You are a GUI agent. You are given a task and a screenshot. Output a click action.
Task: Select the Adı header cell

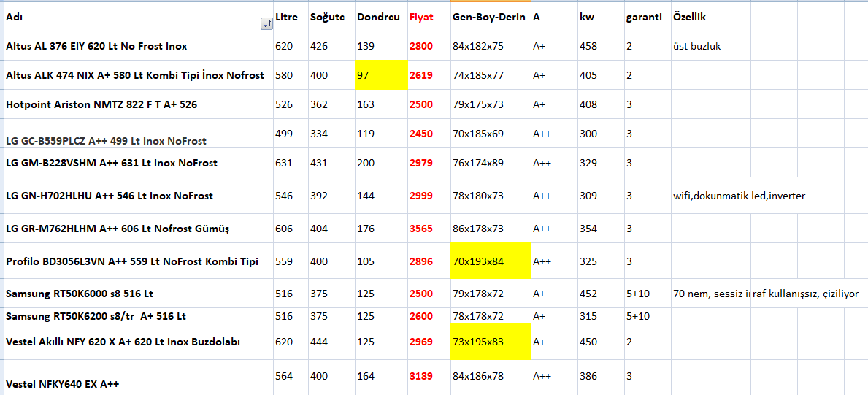click(139, 18)
